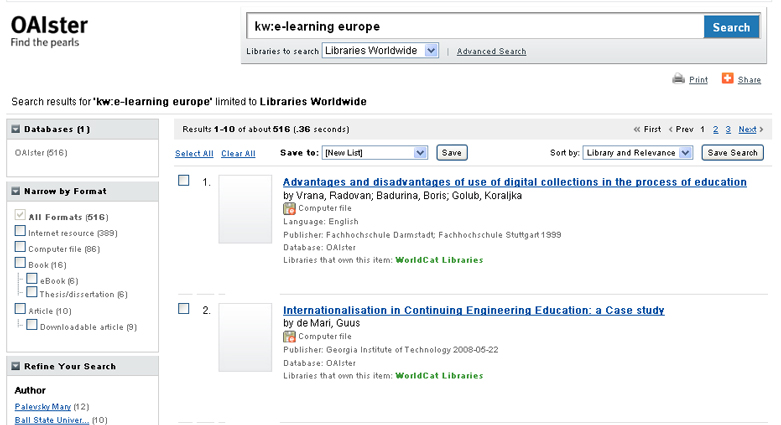This screenshot has width=781, height=425.
Task: Open the Save to New List dropdown
Action: (375, 153)
